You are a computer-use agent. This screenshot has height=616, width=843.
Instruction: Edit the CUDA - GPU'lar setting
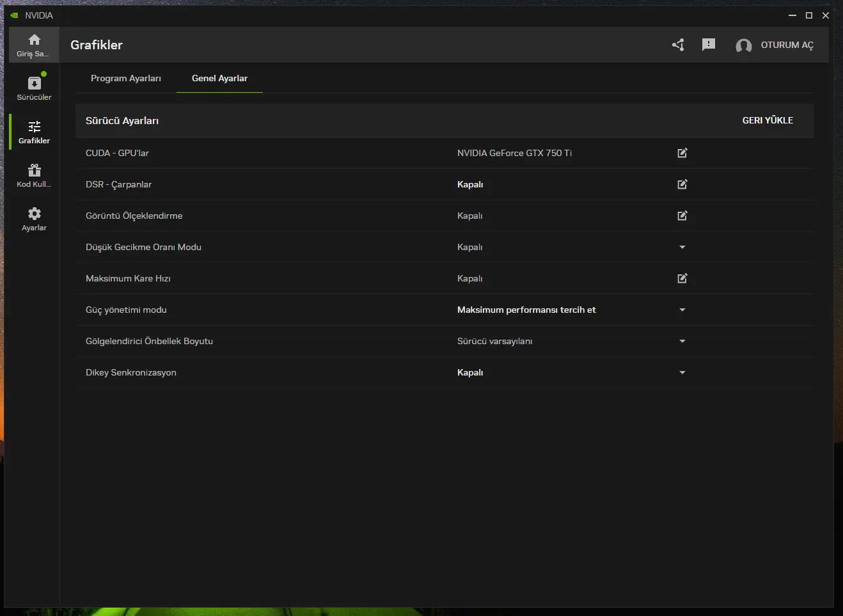point(682,153)
